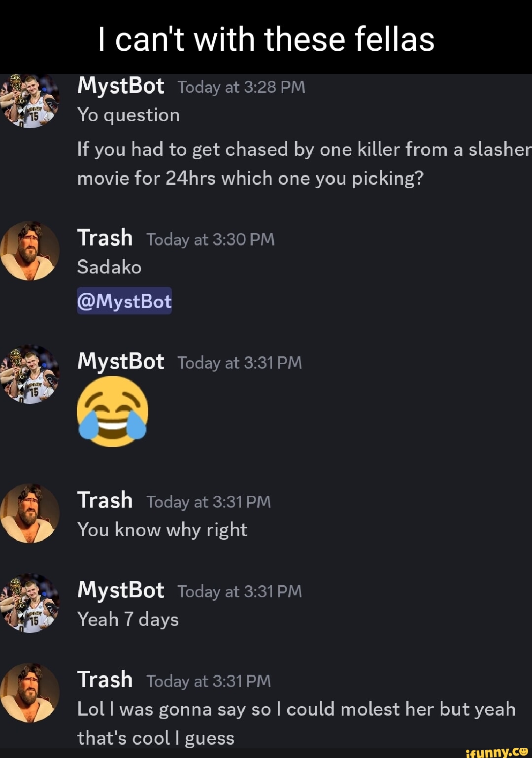Viewport: 532px width, 758px height.
Task: Click Trash's avatar on the last message
Action: (x=31, y=692)
